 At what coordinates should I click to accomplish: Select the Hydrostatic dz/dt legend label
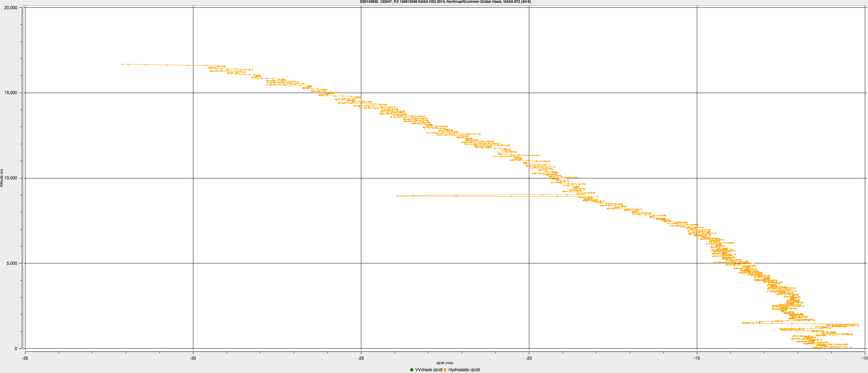click(464, 370)
